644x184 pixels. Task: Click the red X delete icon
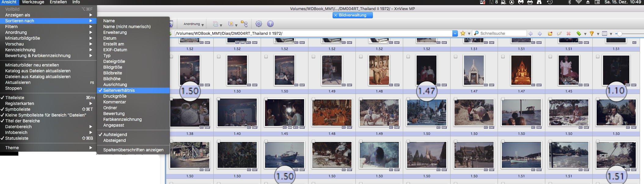[569, 34]
